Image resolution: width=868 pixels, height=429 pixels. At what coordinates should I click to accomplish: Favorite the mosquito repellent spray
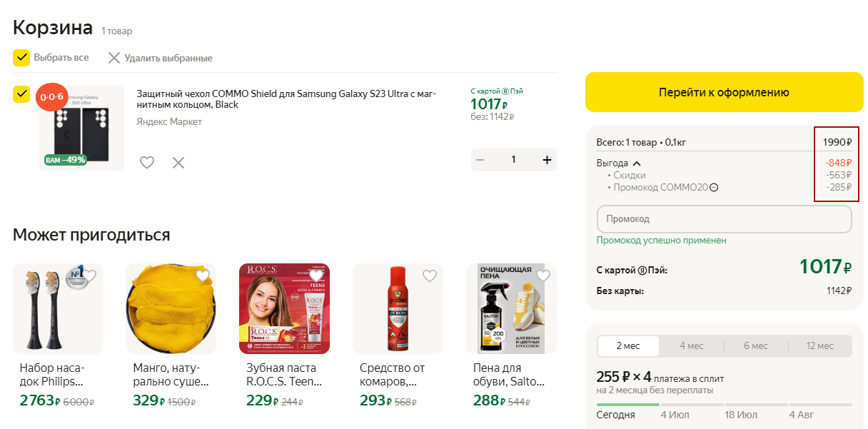tap(430, 276)
